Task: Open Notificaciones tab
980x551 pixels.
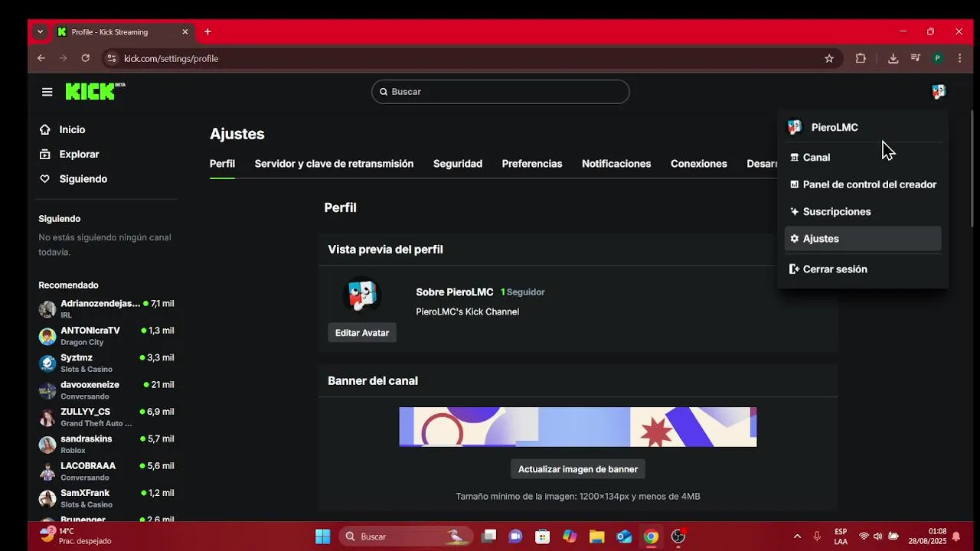Action: 616,164
